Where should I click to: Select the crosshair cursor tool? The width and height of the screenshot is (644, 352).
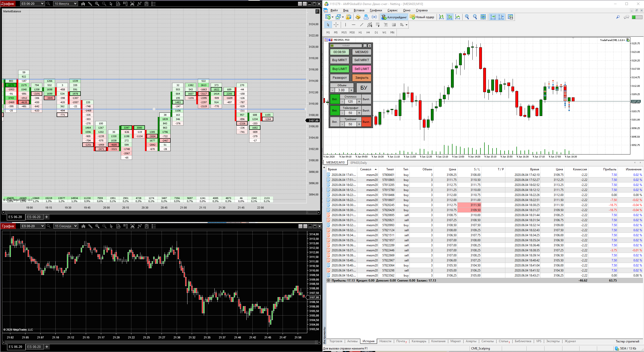[336, 25]
